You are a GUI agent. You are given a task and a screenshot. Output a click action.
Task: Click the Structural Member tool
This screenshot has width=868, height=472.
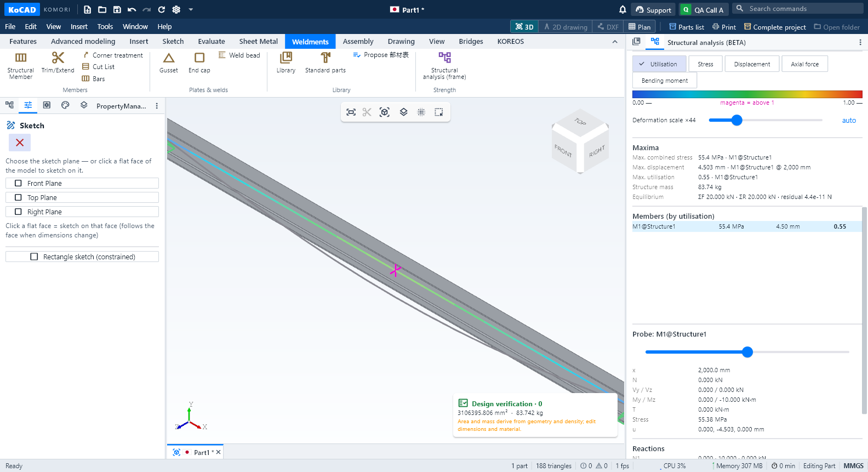coord(21,65)
